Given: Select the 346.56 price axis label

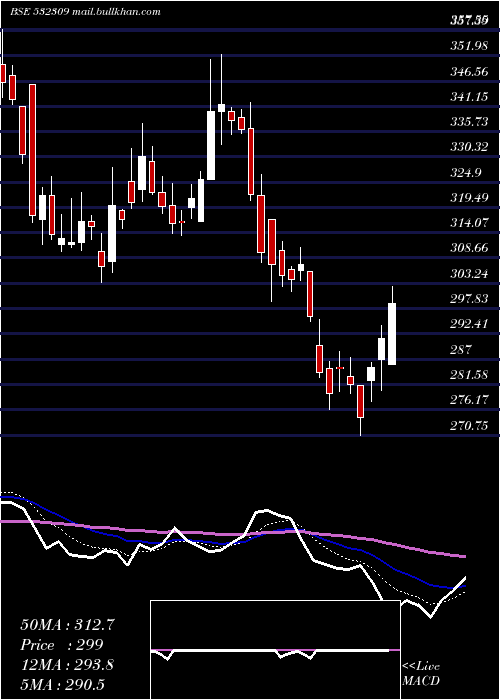Looking at the screenshot, I should coord(469,71).
